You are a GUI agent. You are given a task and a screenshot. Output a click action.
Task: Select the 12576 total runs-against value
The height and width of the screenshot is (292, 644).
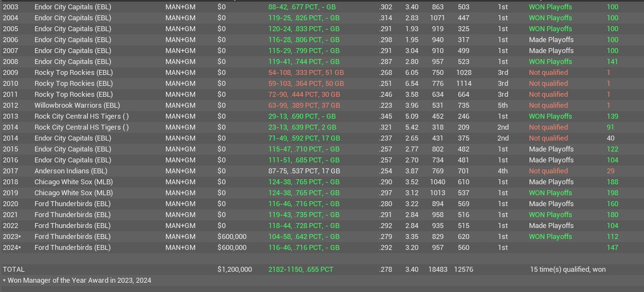click(463, 270)
